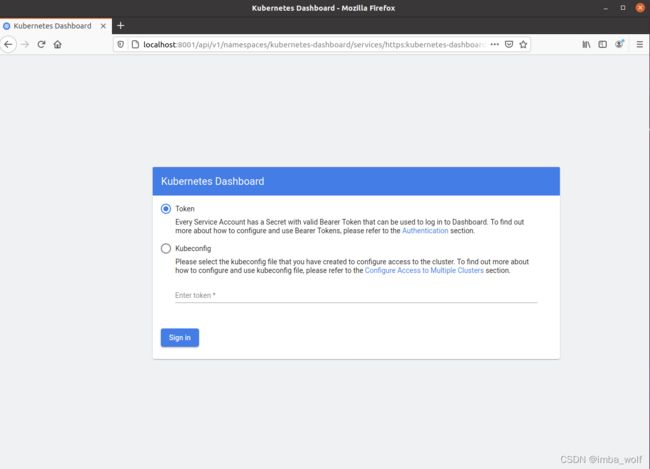Open the Firefox account icon
This screenshot has height=469, width=650.
click(x=619, y=44)
